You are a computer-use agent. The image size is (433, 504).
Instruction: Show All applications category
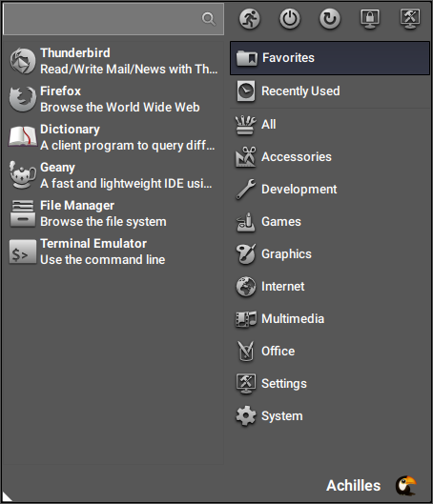[330, 125]
